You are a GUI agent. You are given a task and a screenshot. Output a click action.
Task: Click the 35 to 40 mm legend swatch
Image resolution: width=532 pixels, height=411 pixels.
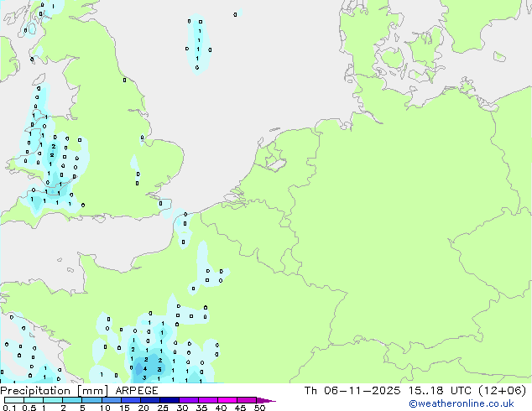click(207, 400)
